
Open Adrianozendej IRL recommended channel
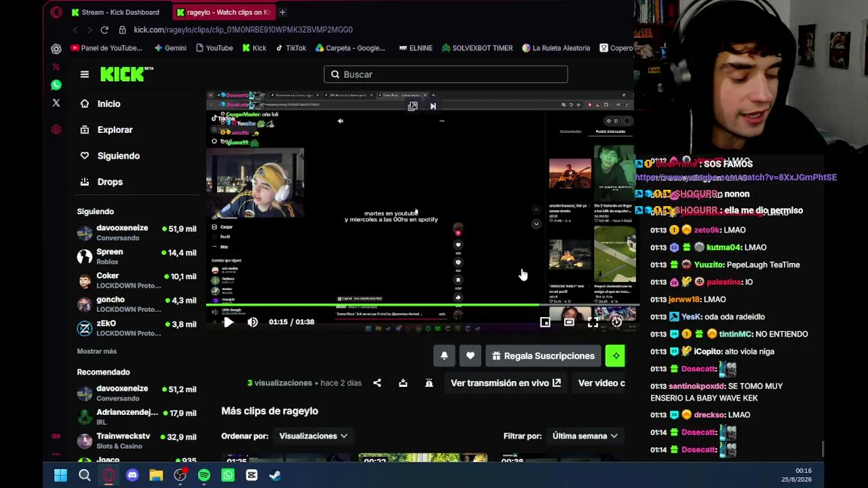click(x=136, y=417)
